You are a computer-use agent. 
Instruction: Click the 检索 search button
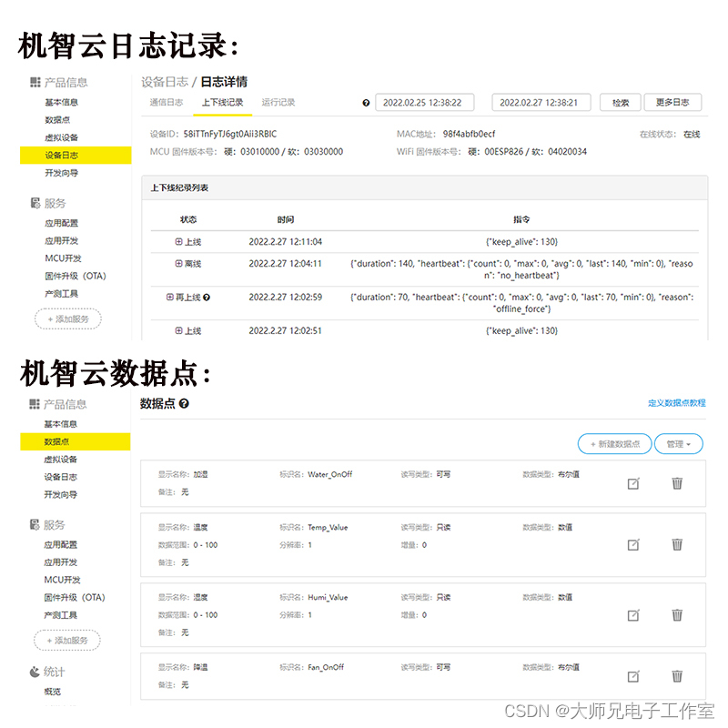[x=621, y=102]
